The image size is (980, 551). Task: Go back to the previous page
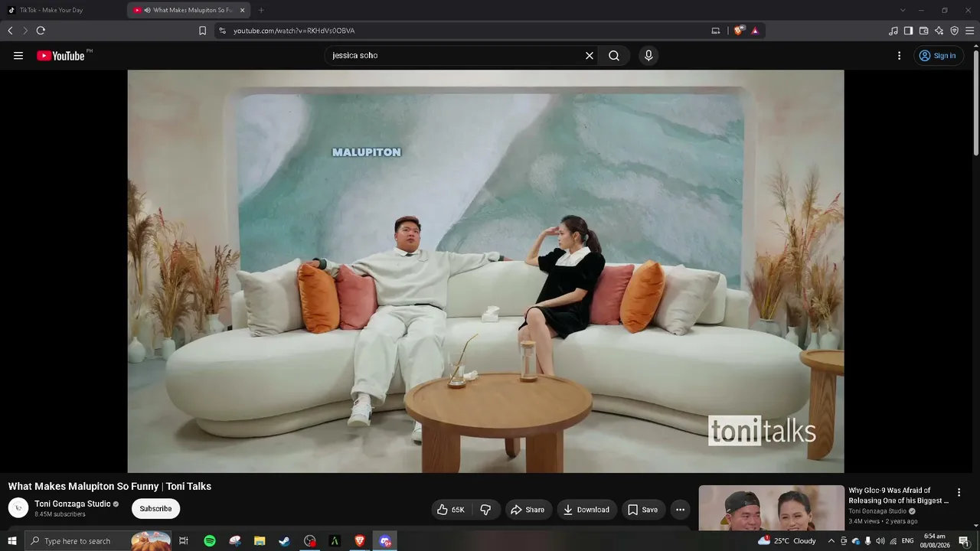[10, 31]
